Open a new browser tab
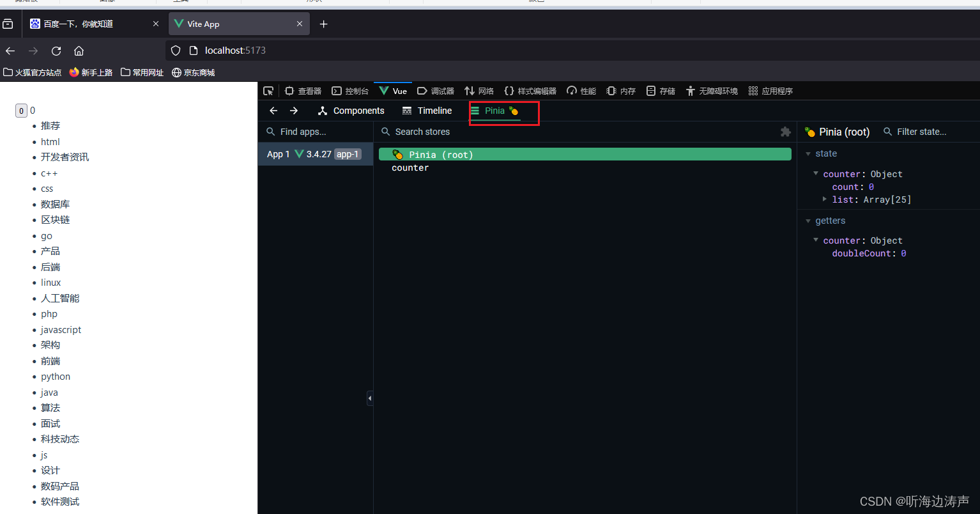Image resolution: width=980 pixels, height=514 pixels. point(324,24)
